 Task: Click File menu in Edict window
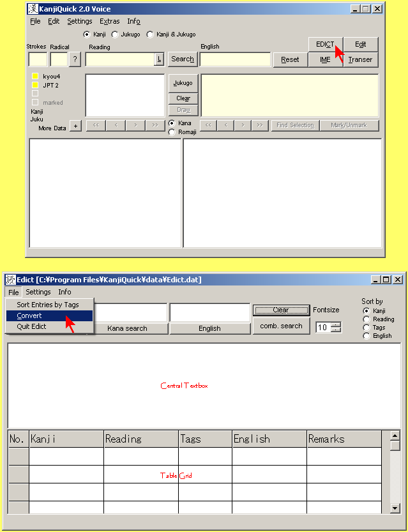click(13, 292)
